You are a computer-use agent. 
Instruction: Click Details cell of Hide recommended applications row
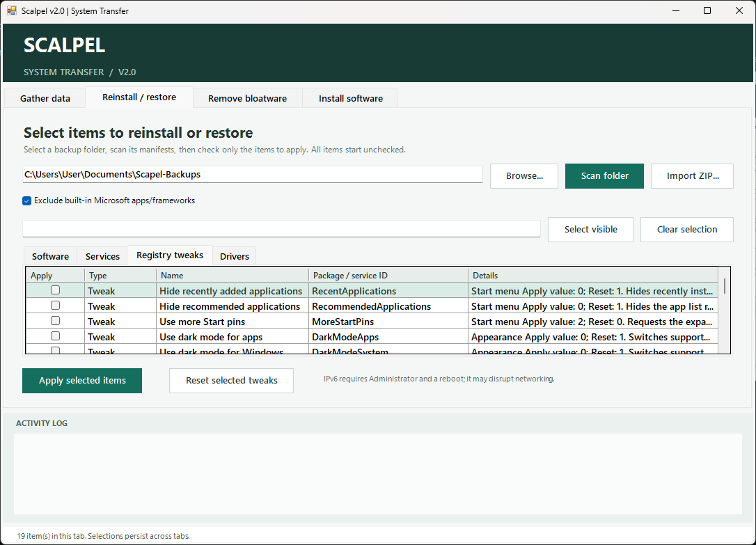(x=592, y=306)
